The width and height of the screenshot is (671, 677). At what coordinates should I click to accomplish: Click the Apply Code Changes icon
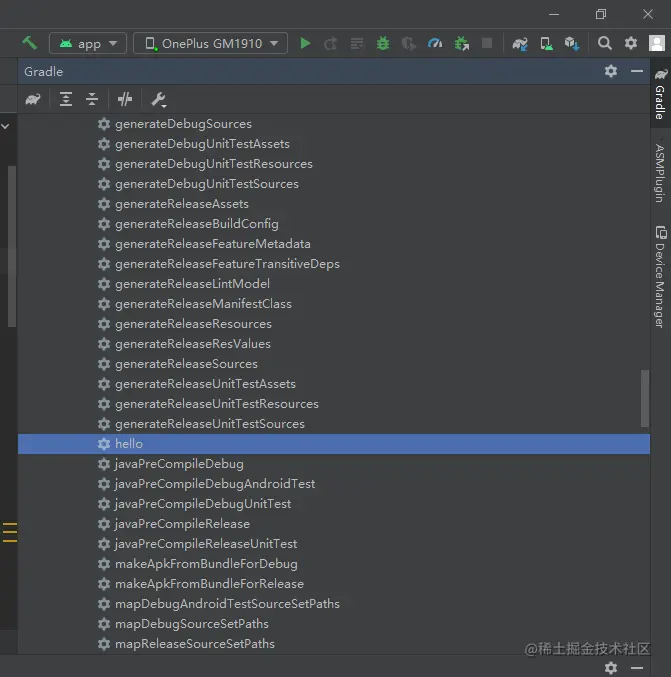click(357, 44)
